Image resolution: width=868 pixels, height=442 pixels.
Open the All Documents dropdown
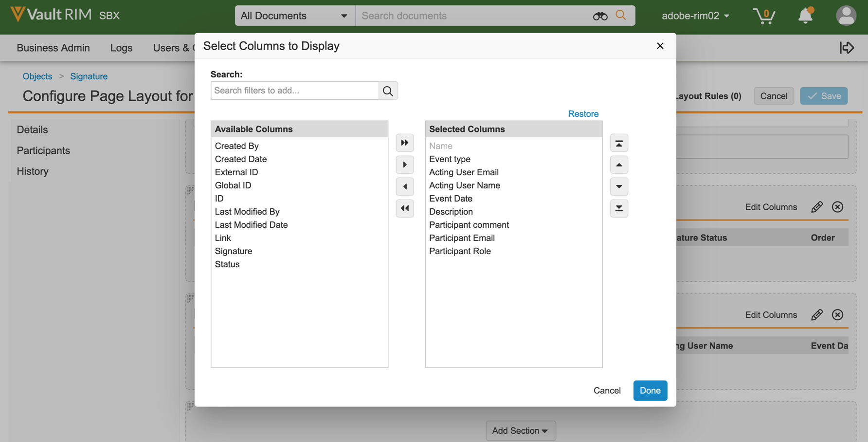pos(294,16)
